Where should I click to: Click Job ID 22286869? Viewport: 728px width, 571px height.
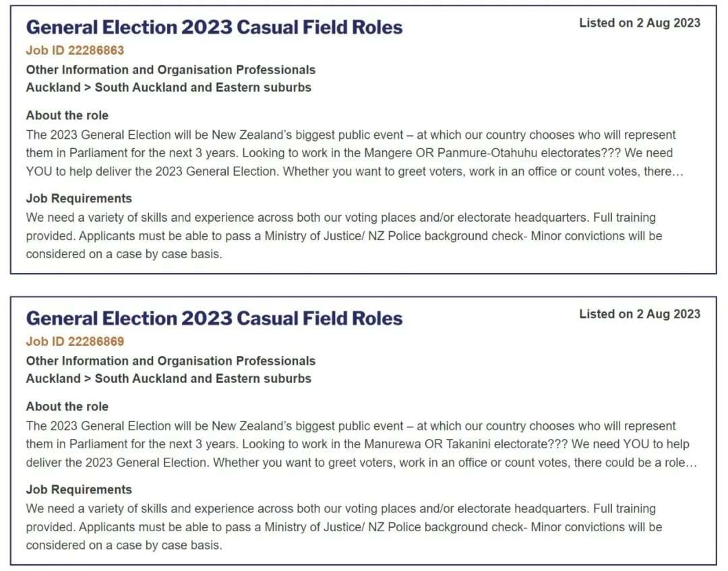(75, 341)
